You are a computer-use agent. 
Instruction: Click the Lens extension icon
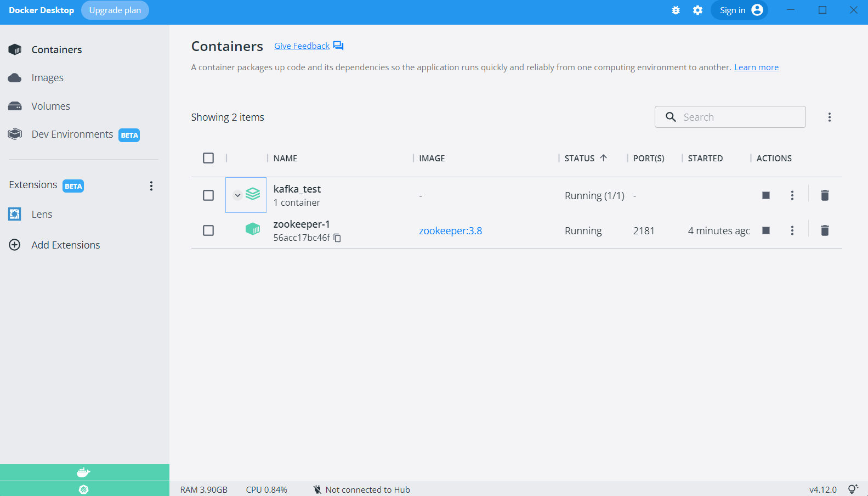15,214
